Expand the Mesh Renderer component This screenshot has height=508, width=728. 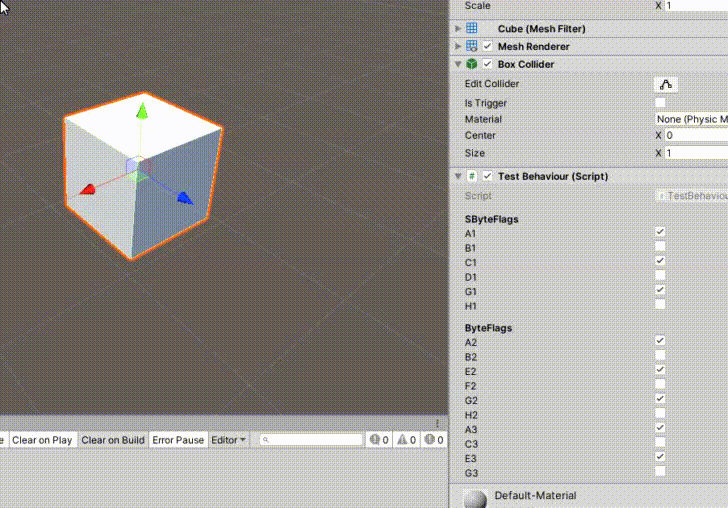tap(458, 46)
